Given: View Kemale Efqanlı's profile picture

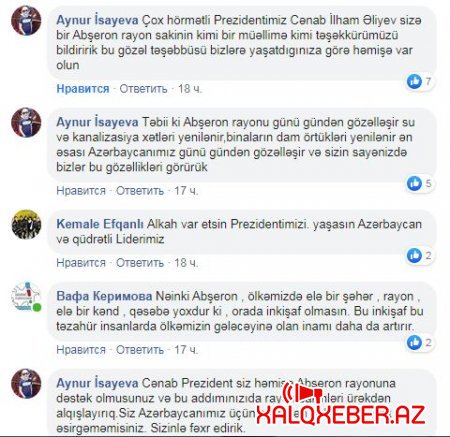Looking at the screenshot, I should 26,224.
